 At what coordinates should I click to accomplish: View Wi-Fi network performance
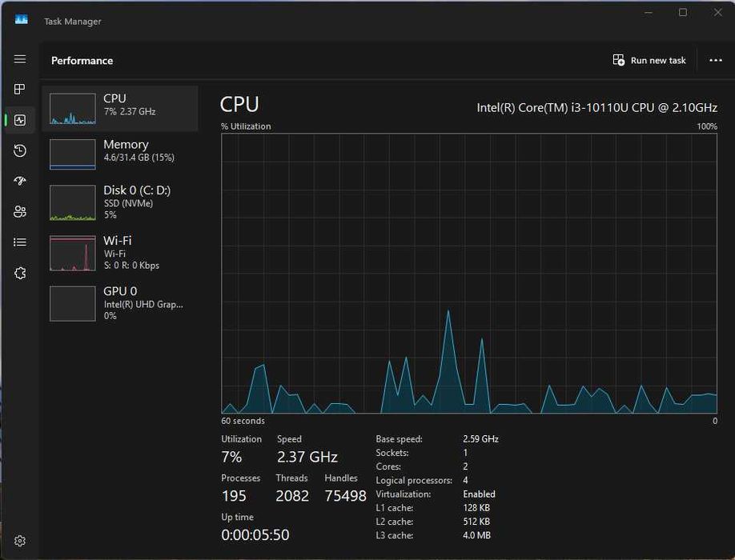point(120,253)
